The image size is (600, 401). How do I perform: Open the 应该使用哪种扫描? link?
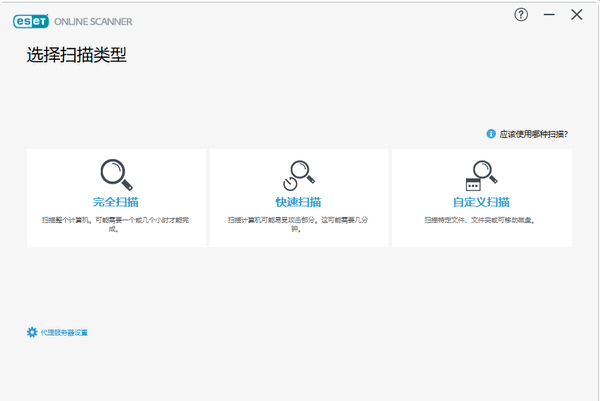pyautogui.click(x=533, y=134)
